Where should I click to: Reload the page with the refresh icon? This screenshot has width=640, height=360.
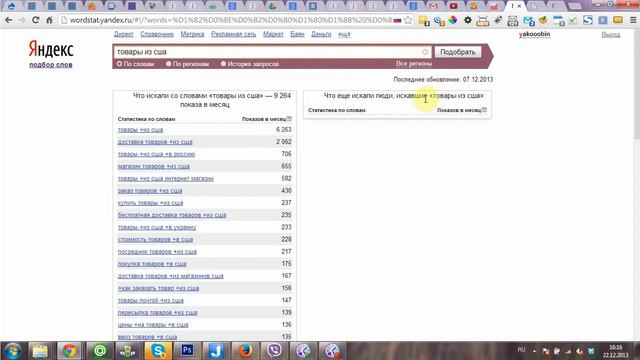(x=36, y=20)
